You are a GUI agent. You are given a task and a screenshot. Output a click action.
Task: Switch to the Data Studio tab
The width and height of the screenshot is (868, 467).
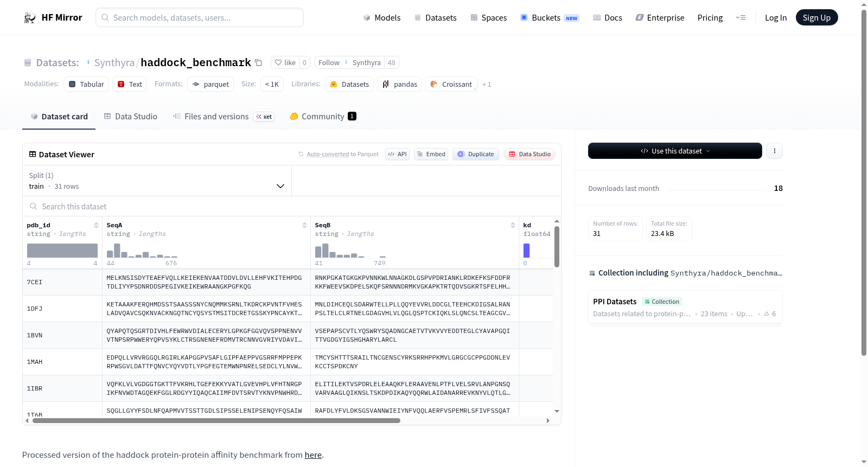pyautogui.click(x=131, y=117)
